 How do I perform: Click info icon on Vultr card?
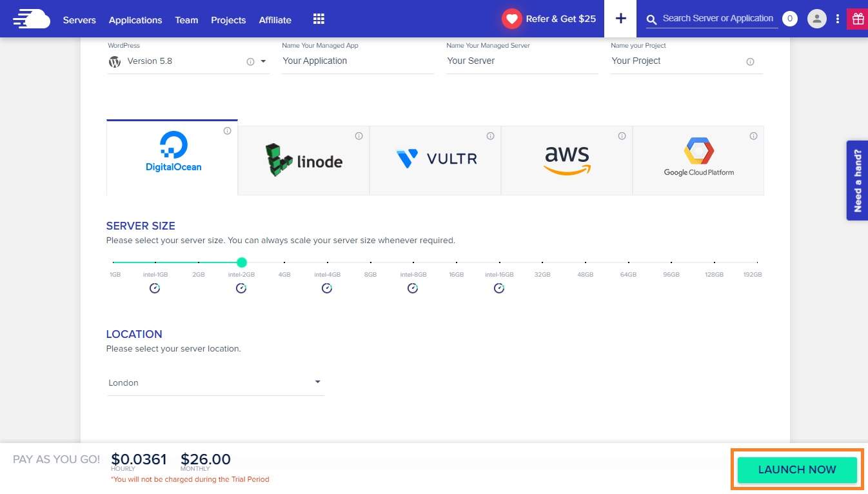490,136
